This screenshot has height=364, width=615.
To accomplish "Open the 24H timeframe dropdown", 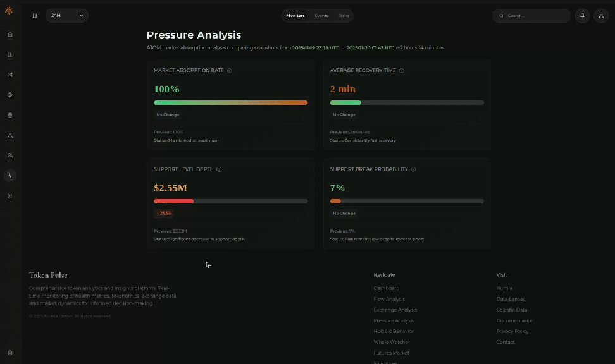I will click(67, 16).
